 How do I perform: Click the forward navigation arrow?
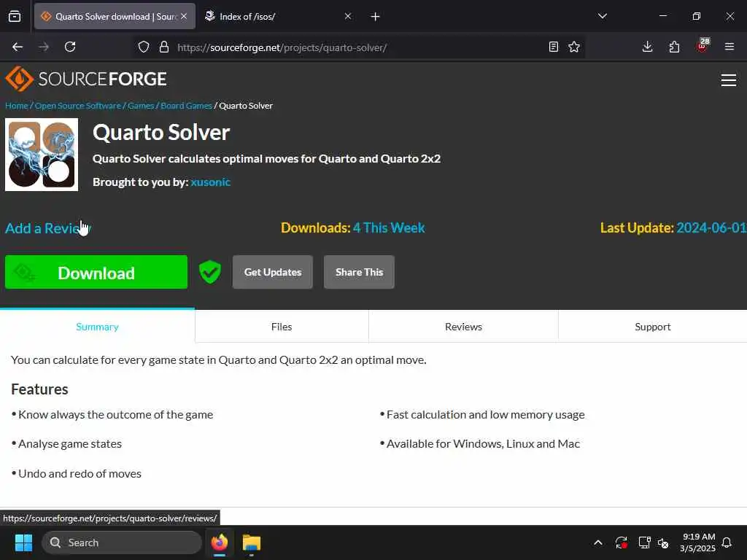(x=43, y=47)
